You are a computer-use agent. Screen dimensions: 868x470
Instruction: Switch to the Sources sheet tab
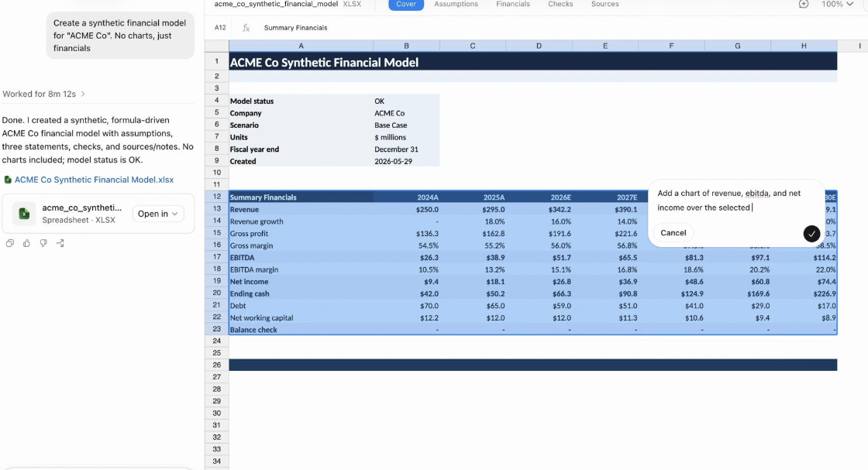(604, 4)
